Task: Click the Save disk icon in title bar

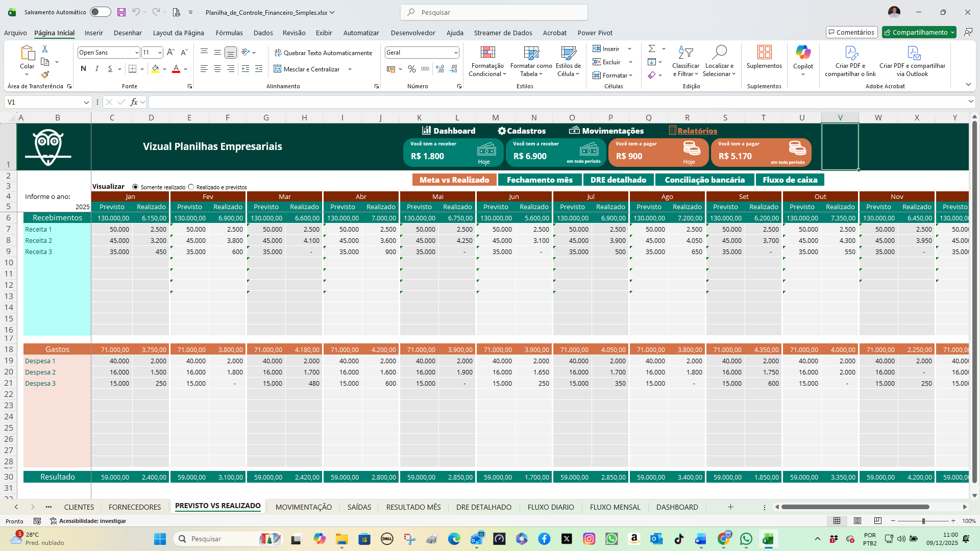Action: (121, 12)
